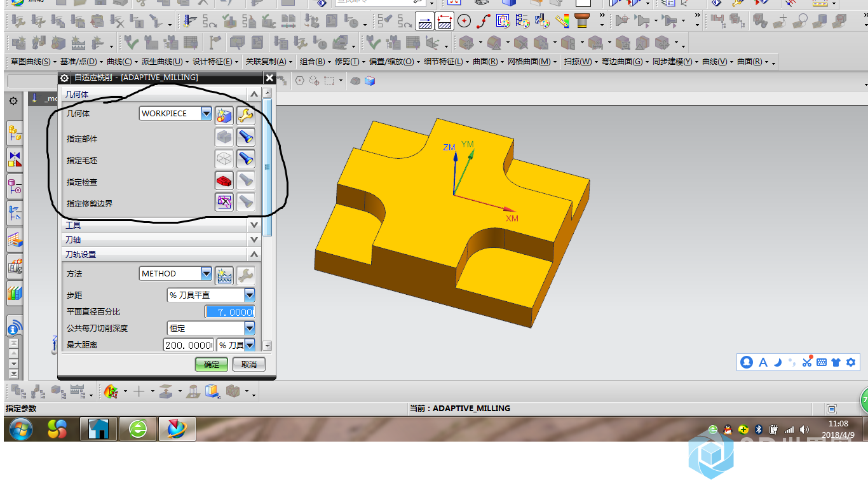Open house icon app on taskbar
Screen dimensions: 868x488
tap(98, 430)
